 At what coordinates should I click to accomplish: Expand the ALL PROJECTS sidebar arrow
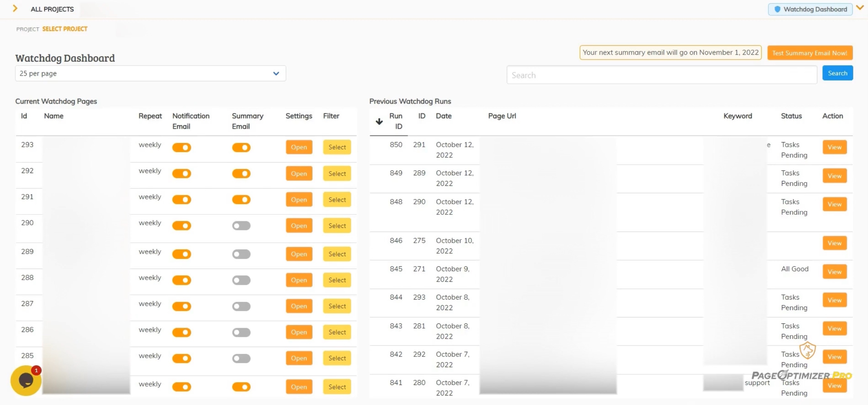pyautogui.click(x=15, y=8)
